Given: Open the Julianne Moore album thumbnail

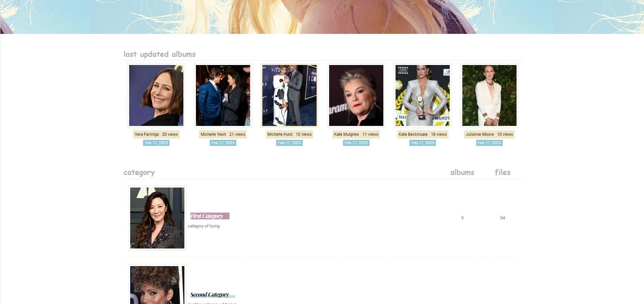Looking at the screenshot, I should [x=489, y=95].
